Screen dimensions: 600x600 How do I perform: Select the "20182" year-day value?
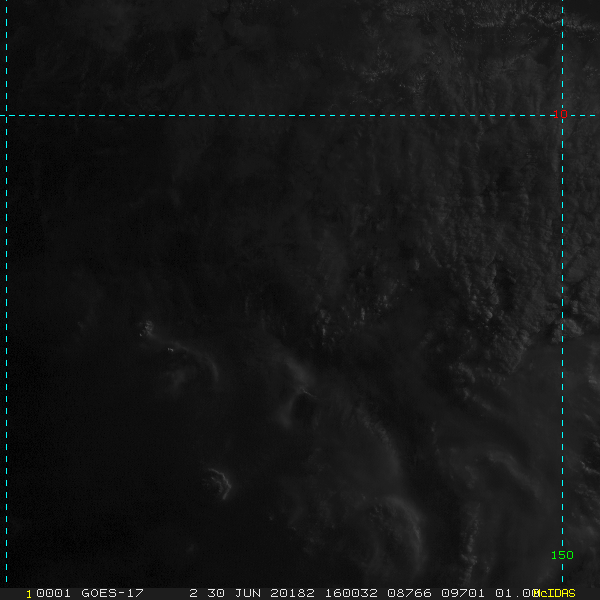(293, 593)
